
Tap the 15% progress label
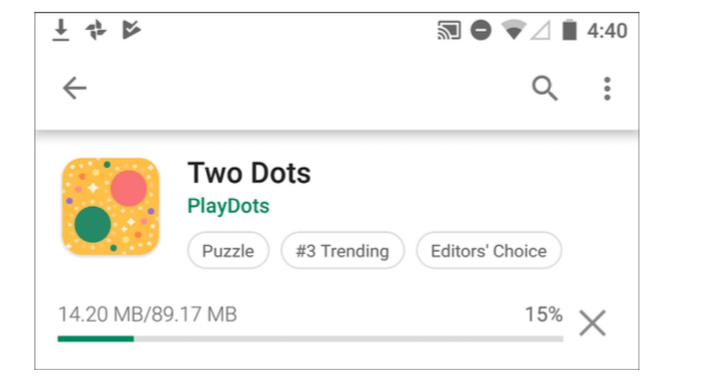(544, 314)
